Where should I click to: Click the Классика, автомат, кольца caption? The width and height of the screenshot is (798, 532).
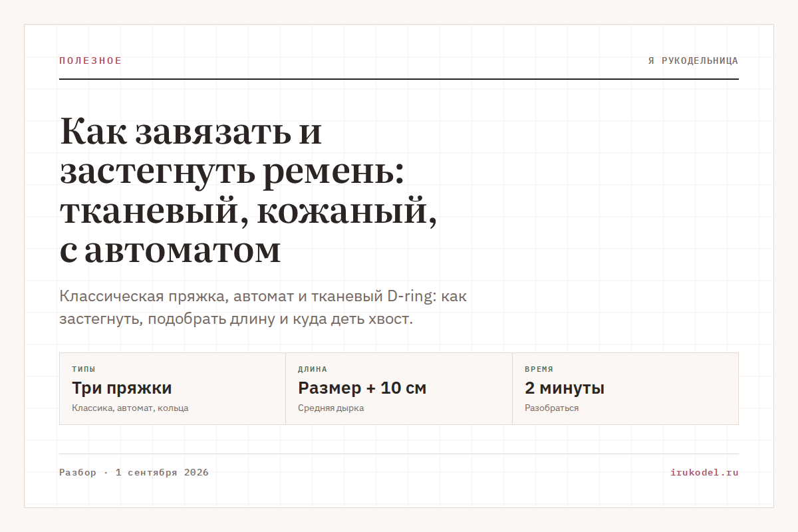[x=130, y=408]
